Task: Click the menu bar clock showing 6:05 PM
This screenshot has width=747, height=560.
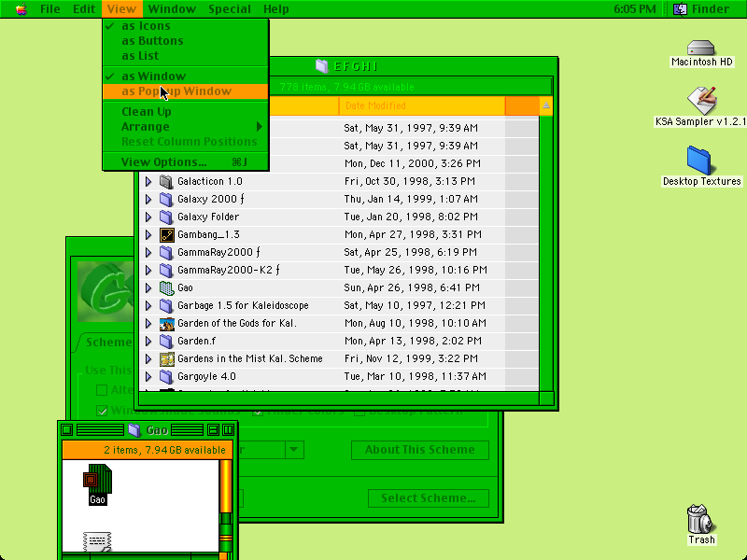Action: point(635,9)
